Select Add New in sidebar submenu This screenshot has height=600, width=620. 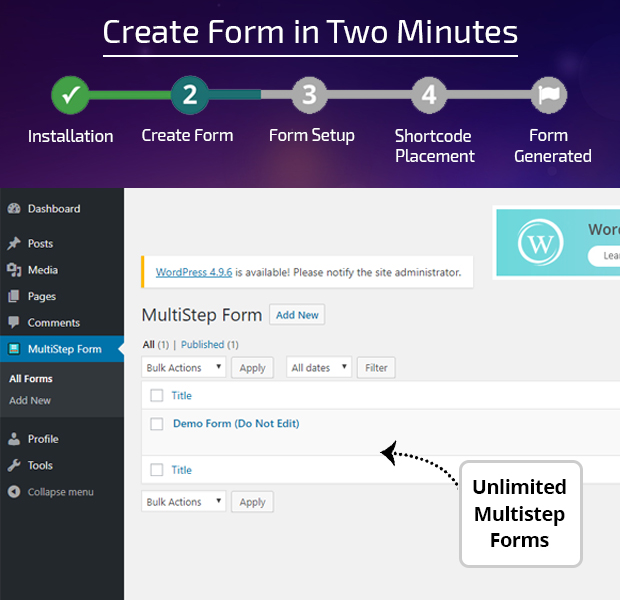tap(30, 401)
